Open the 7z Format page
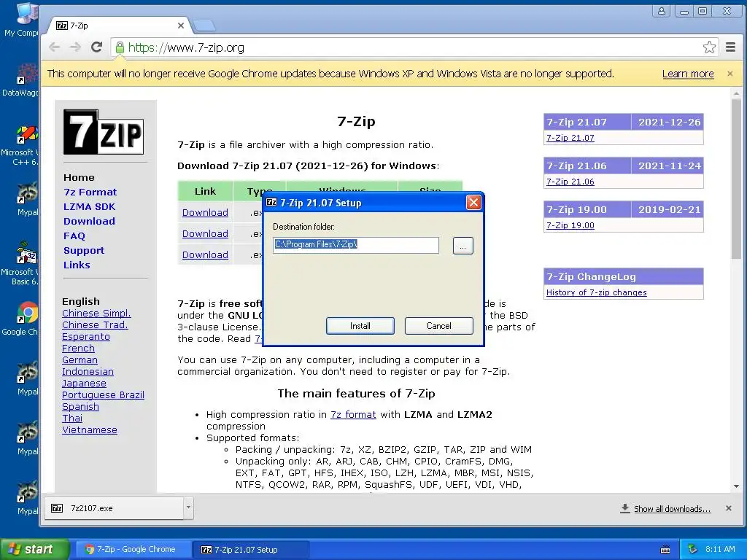The image size is (747, 560). pos(90,192)
